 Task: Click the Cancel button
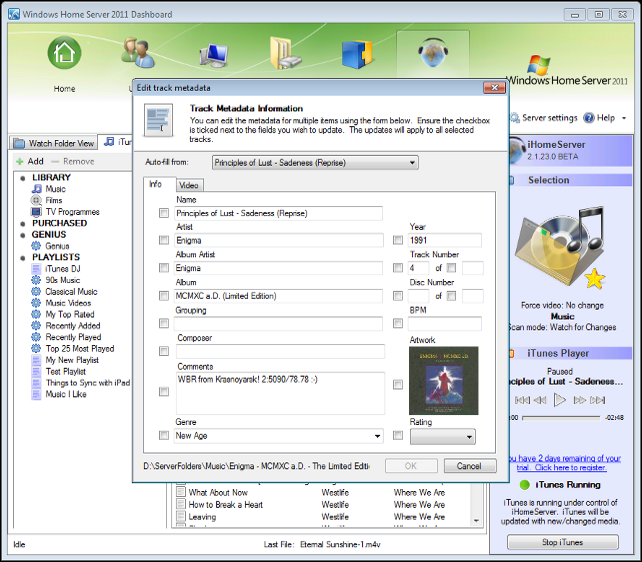(x=470, y=466)
